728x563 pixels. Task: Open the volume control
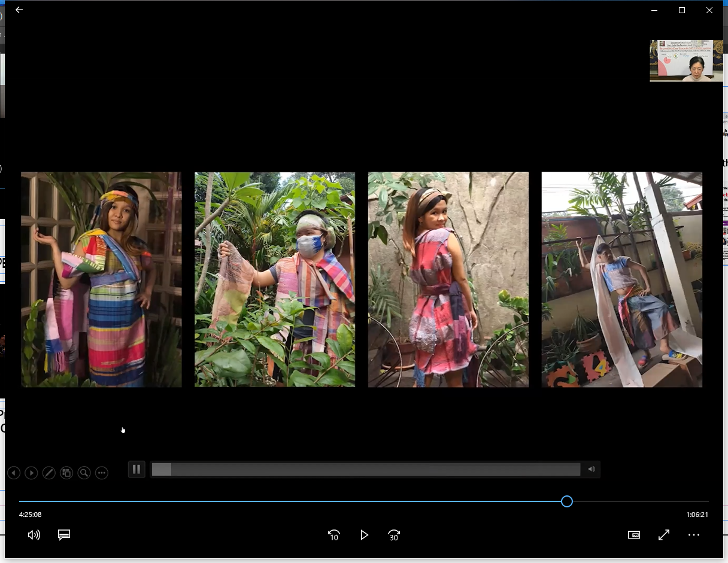34,535
